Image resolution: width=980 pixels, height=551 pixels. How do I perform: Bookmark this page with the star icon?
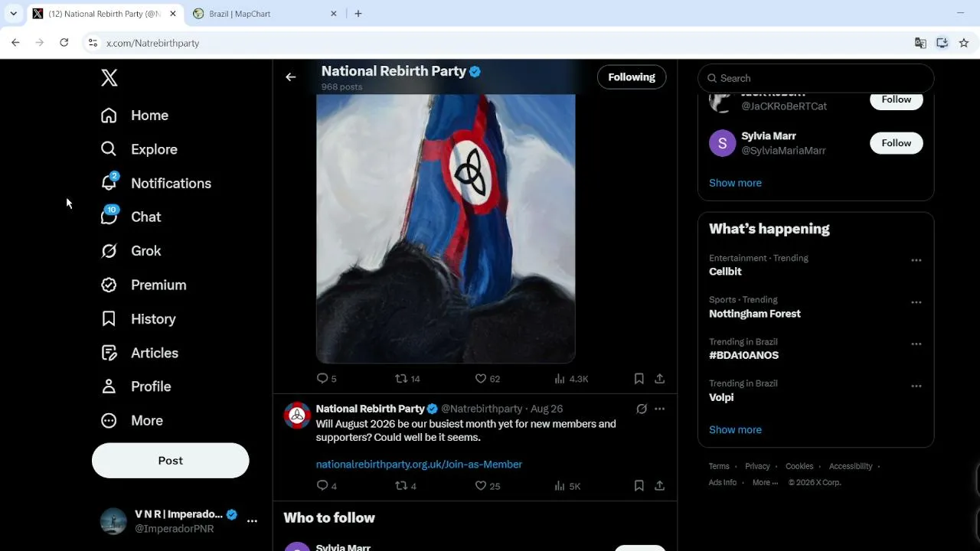pyautogui.click(x=964, y=43)
